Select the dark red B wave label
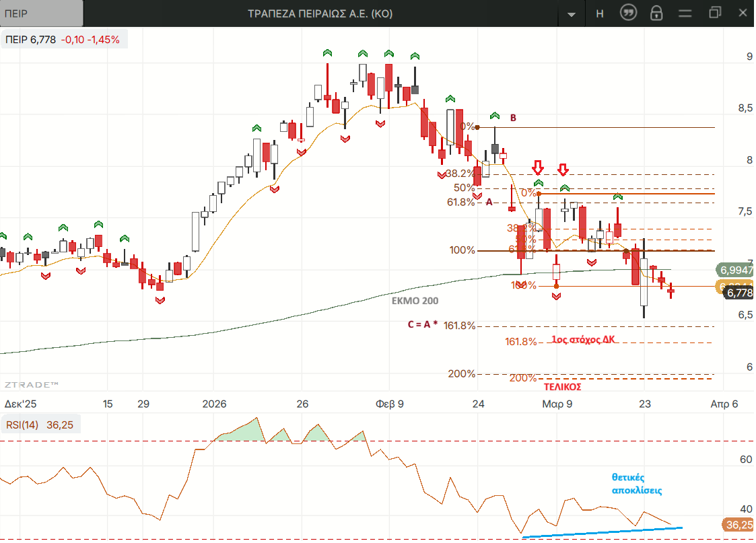Viewport: 756px width, 543px height. pos(513,118)
